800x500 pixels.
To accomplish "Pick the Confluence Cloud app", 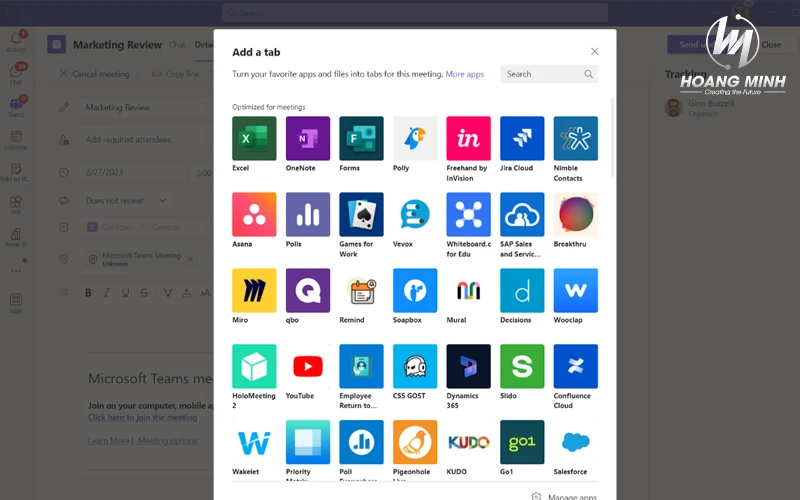I will coord(576,366).
